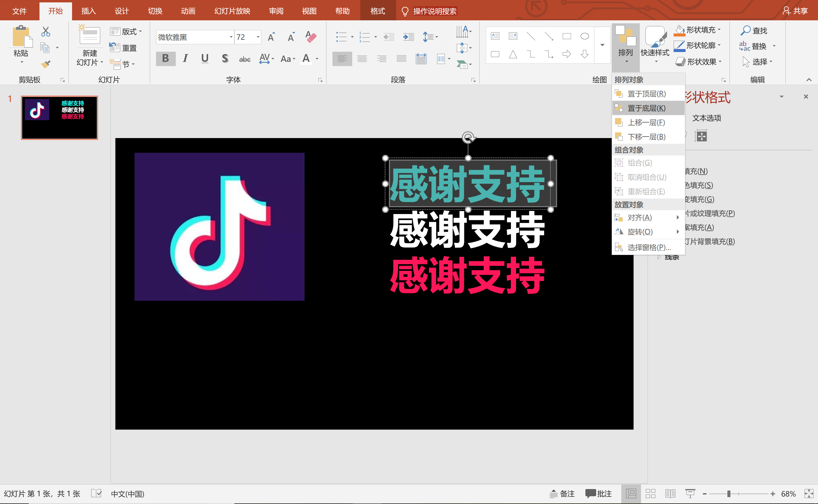Click the Find (查找) button
Screen dimensions: 818x504
click(754, 30)
